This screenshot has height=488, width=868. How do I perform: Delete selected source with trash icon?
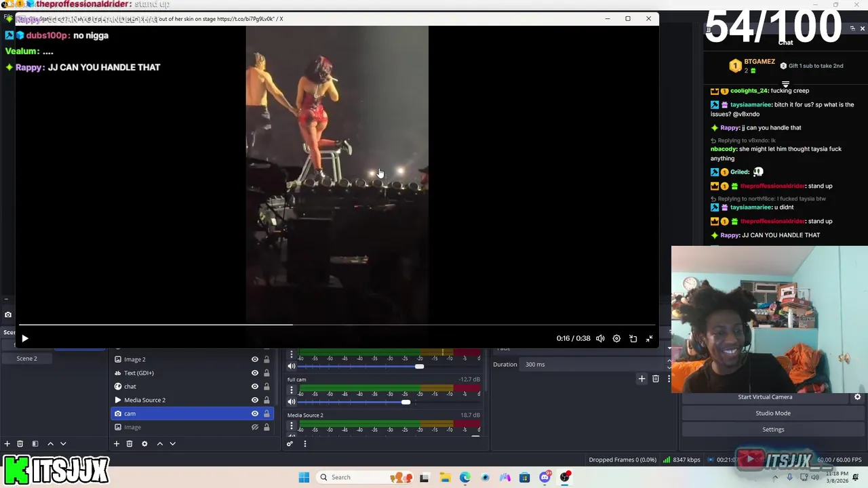[130, 444]
